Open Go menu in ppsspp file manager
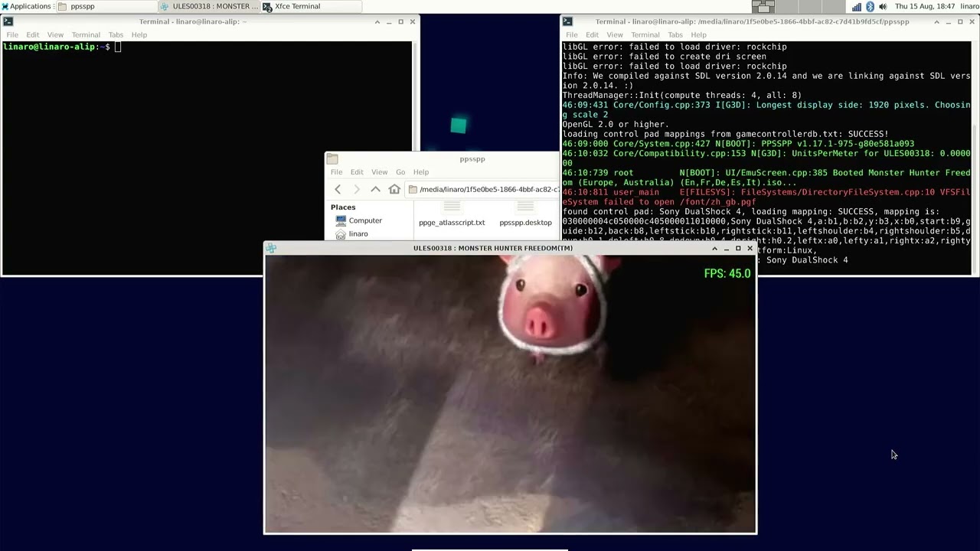 tap(400, 172)
